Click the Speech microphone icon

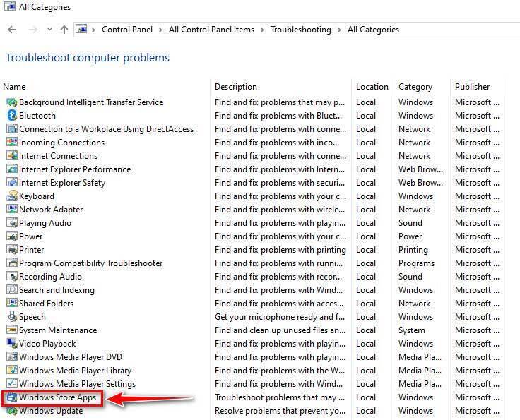(x=12, y=317)
